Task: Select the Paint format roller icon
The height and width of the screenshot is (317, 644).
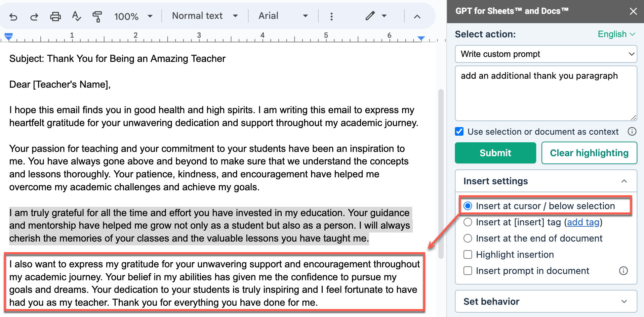Action: click(x=97, y=16)
